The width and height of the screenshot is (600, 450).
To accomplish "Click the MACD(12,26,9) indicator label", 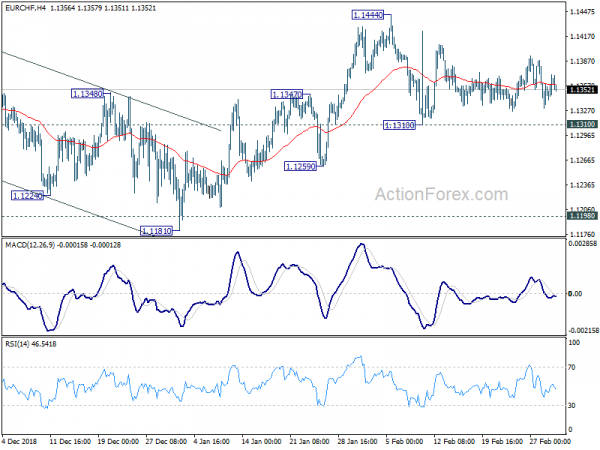I will (30, 245).
